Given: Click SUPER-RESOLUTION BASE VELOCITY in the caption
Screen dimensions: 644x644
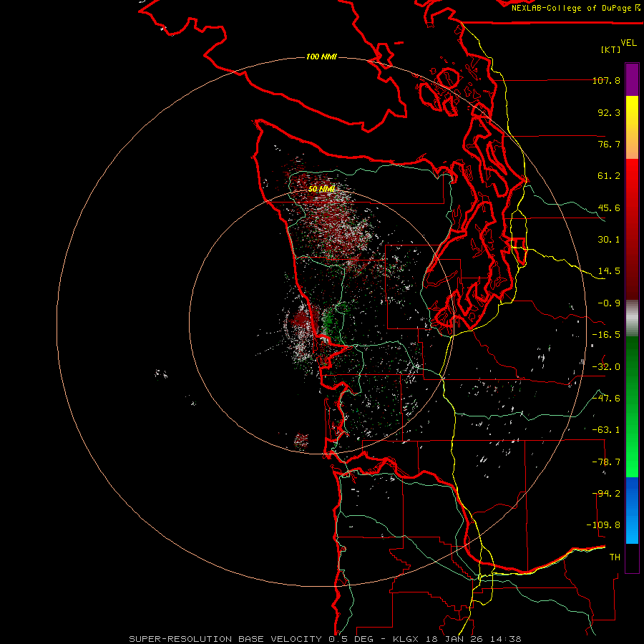Looking at the screenshot, I should pyautogui.click(x=225, y=639).
